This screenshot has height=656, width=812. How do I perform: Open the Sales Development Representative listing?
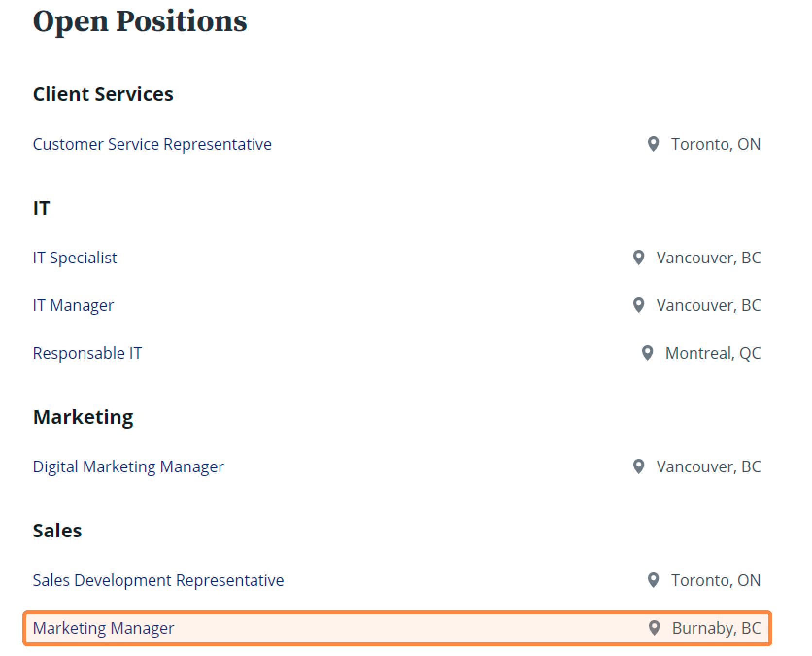coord(158,581)
